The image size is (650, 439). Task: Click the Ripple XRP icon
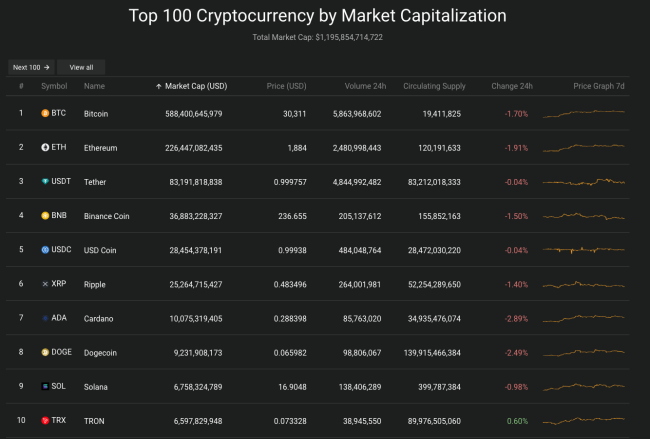point(45,284)
